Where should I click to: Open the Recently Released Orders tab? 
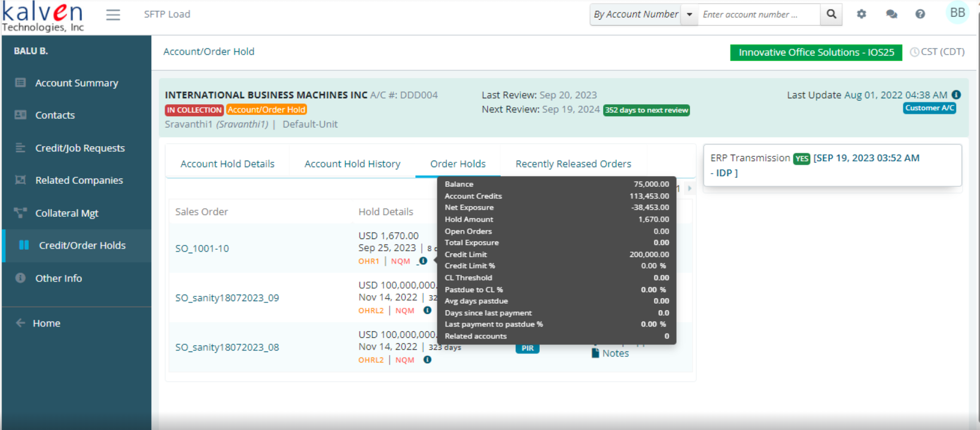click(573, 163)
